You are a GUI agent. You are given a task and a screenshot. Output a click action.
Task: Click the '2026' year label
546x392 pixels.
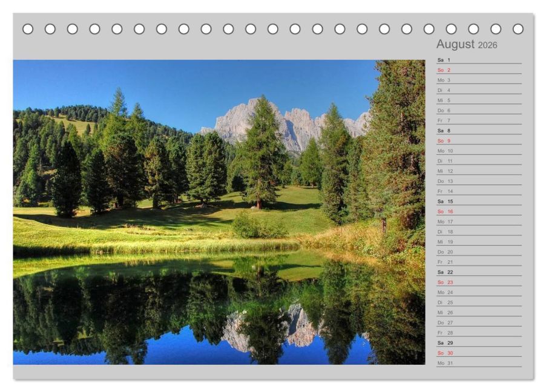pos(487,45)
